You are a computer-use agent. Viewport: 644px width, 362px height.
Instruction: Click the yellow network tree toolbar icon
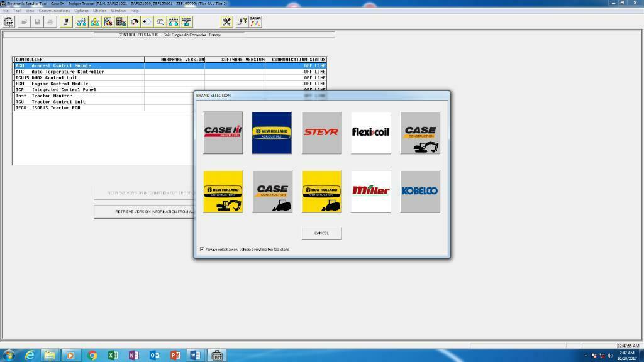point(94,22)
